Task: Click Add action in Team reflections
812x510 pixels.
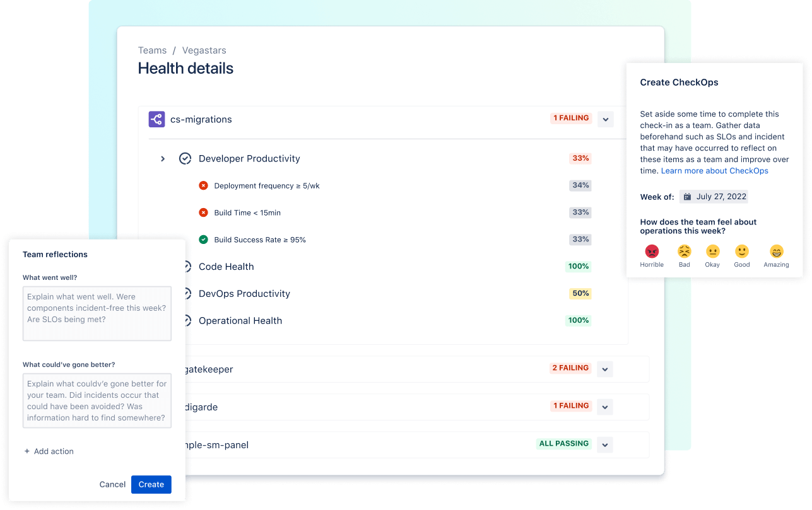Action: (49, 451)
